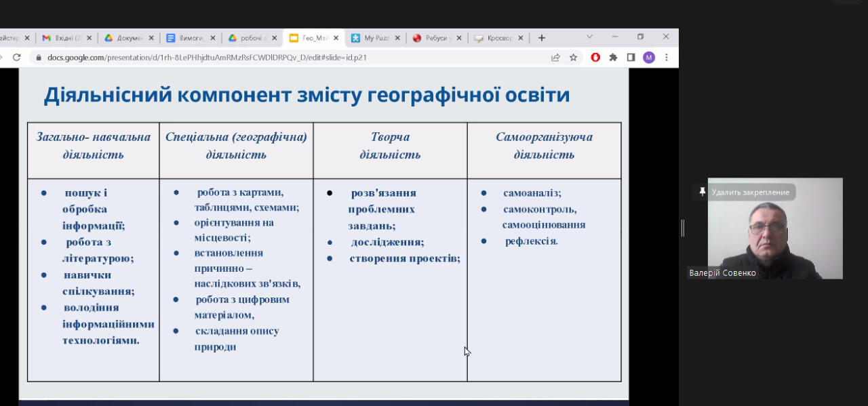Click the bullet створення проектів
Viewport: 868px width, 406px height.
coord(405,258)
